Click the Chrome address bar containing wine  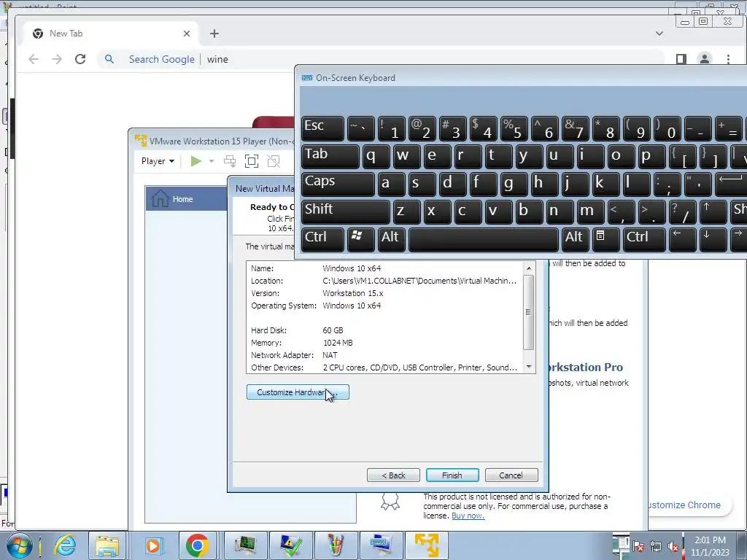(x=381, y=59)
